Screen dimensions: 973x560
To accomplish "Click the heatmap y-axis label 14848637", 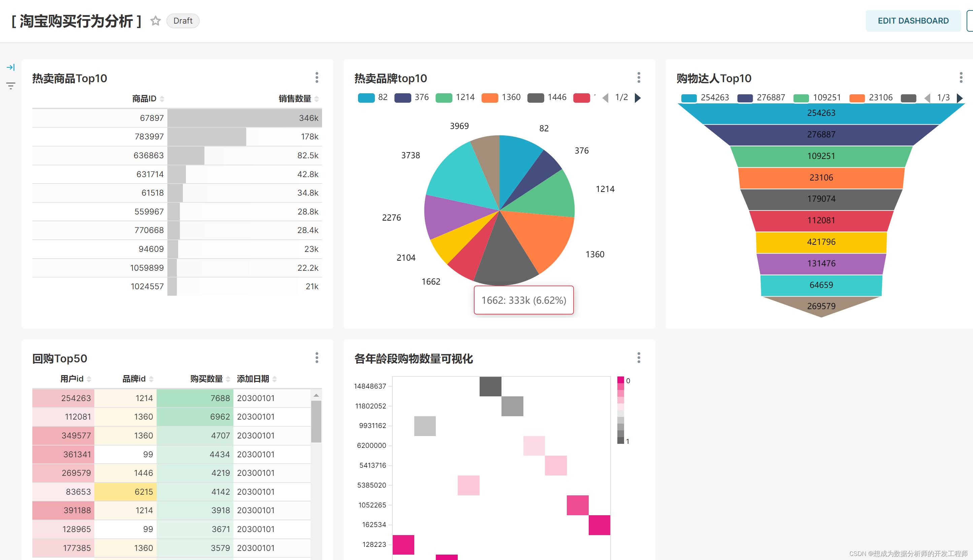I will point(370,386).
